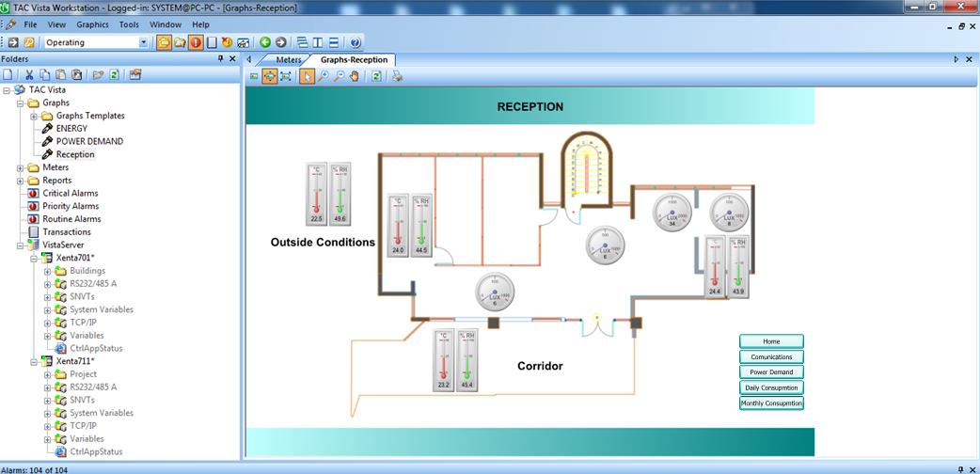Image resolution: width=980 pixels, height=474 pixels.
Task: Click New in Folders toolbar
Action: coord(8,75)
